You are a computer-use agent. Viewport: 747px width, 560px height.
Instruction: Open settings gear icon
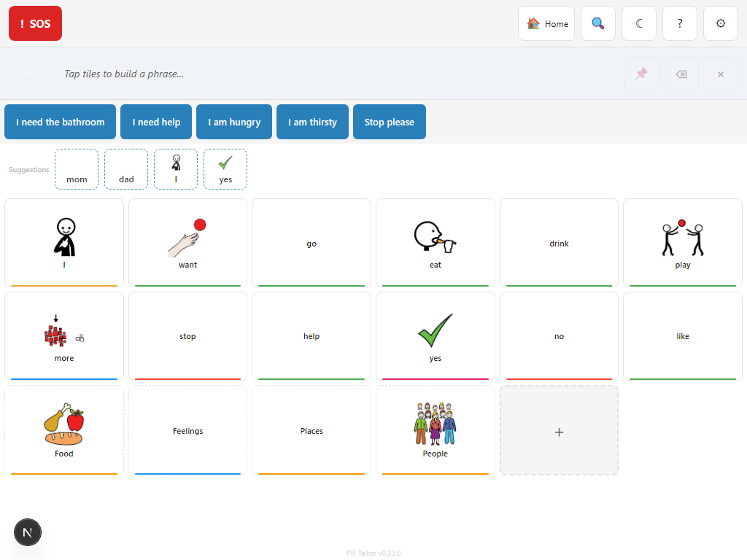click(x=721, y=23)
